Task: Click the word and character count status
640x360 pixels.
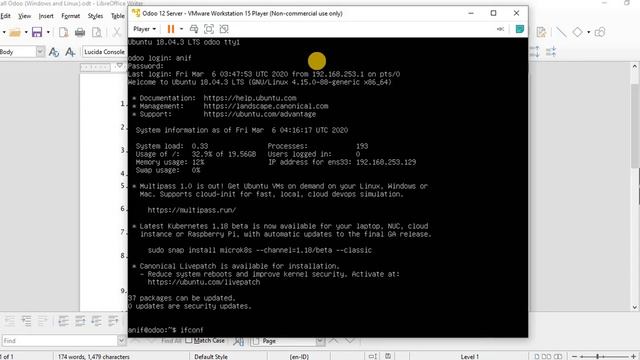Action: (94, 356)
